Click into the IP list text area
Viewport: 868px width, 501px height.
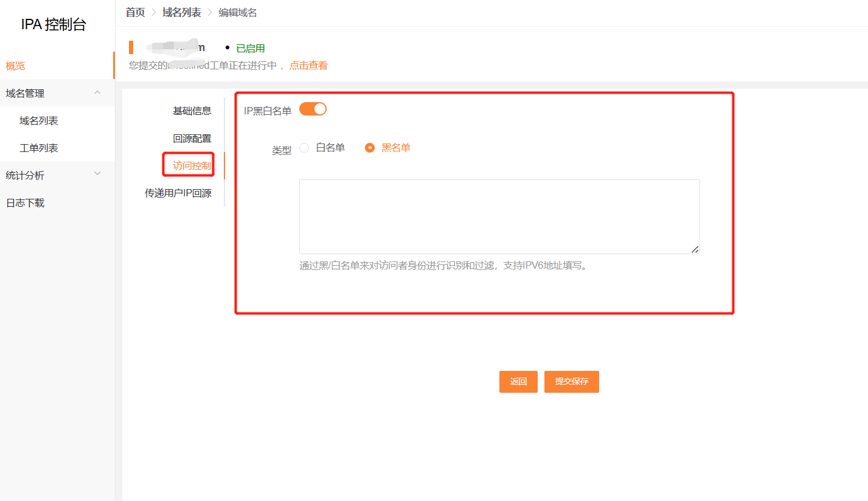(499, 216)
